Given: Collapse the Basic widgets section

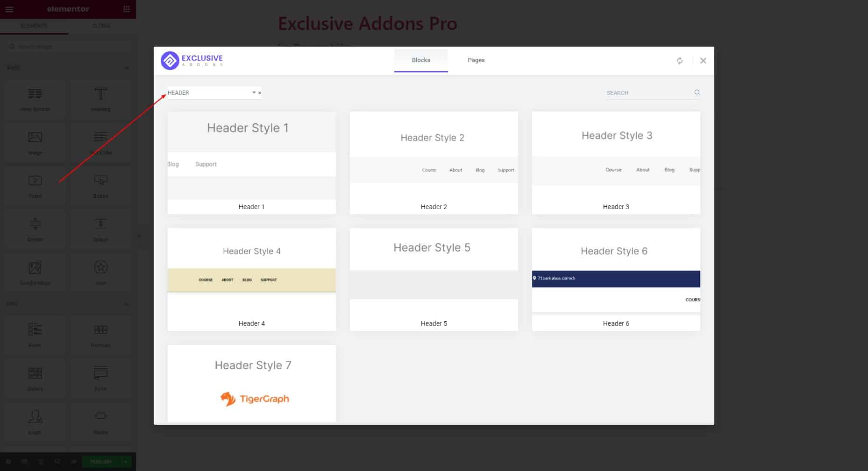Looking at the screenshot, I should click(x=127, y=68).
